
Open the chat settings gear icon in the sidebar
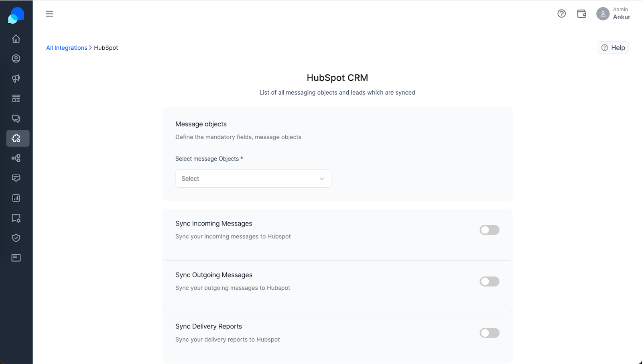[16, 218]
